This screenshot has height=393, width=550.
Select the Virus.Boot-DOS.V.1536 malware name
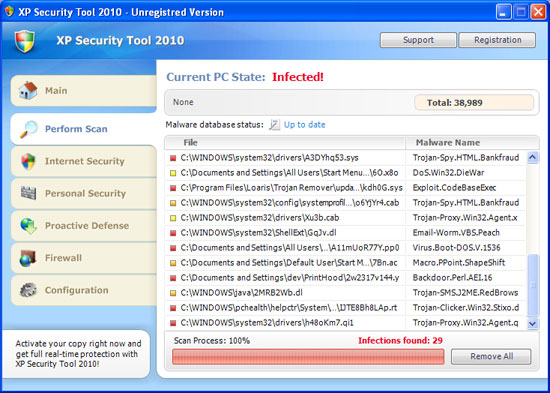(457, 248)
